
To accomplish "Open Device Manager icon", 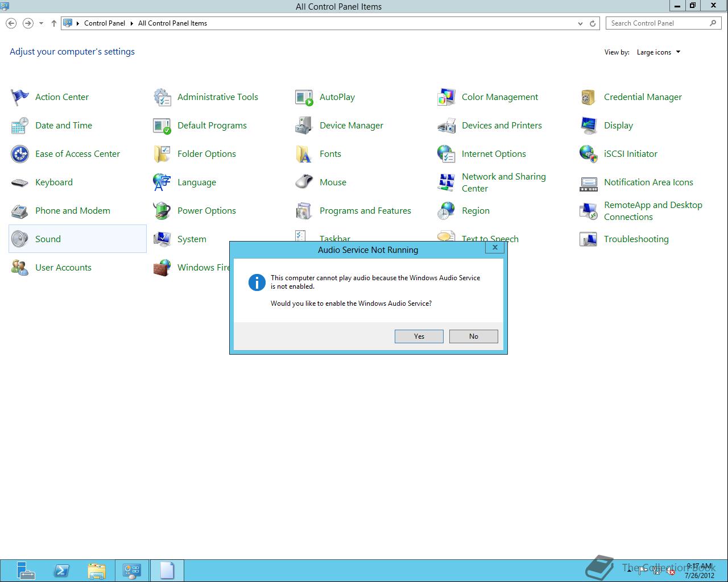I will click(x=304, y=126).
